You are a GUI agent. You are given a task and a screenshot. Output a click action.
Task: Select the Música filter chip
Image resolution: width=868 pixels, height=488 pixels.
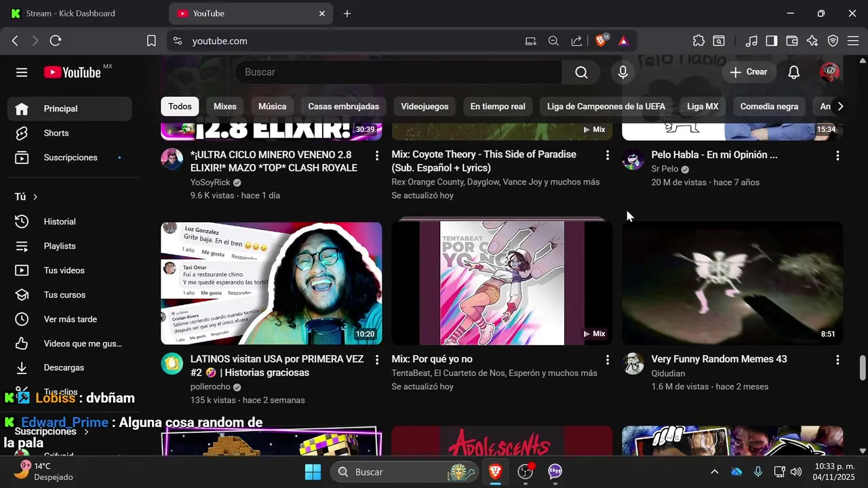[x=272, y=106]
